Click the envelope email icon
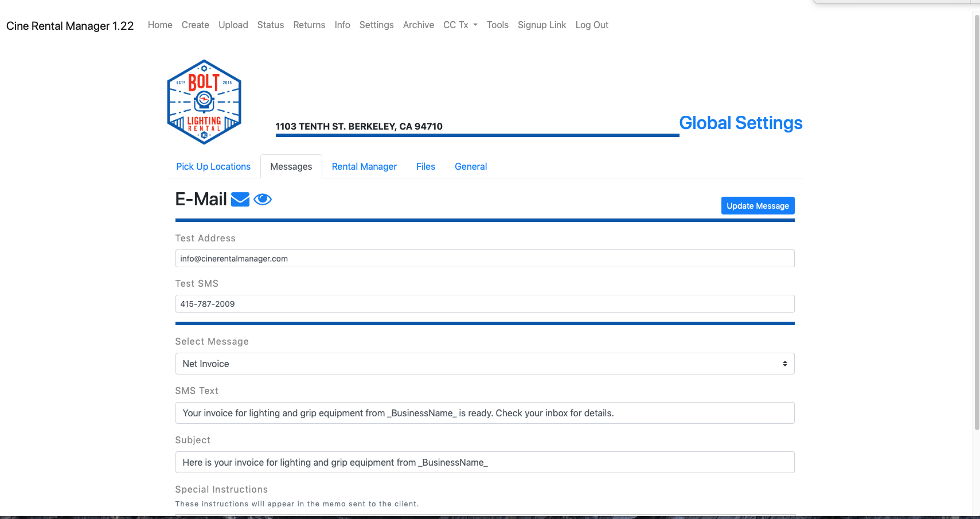 click(240, 200)
